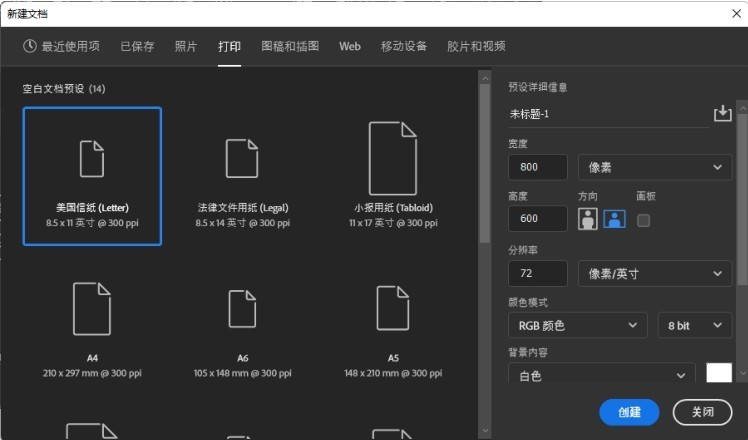This screenshot has height=440, width=748.
Task: Choose the A6 document preset icon
Action: coord(242,309)
